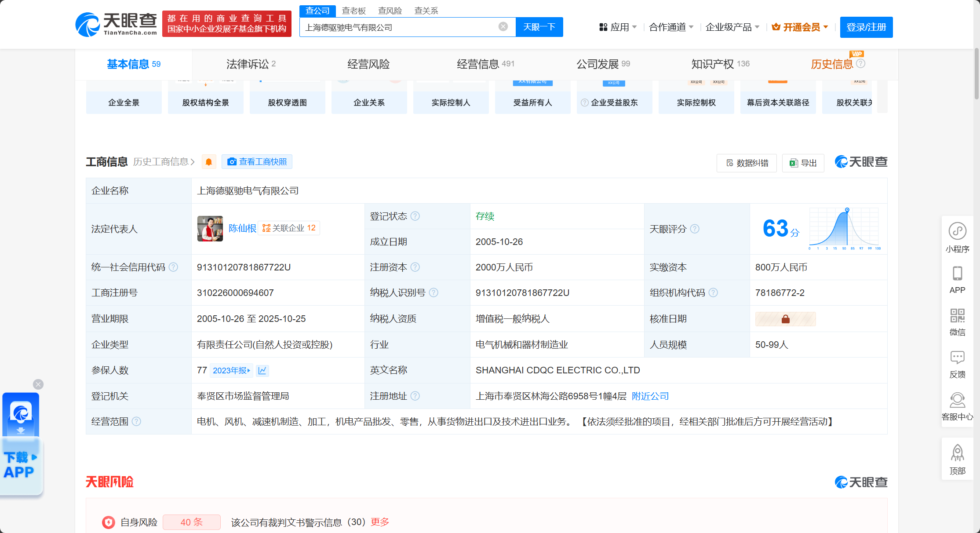980x533 pixels.
Task: Expand the 合作通道 dropdown
Action: pos(671,27)
